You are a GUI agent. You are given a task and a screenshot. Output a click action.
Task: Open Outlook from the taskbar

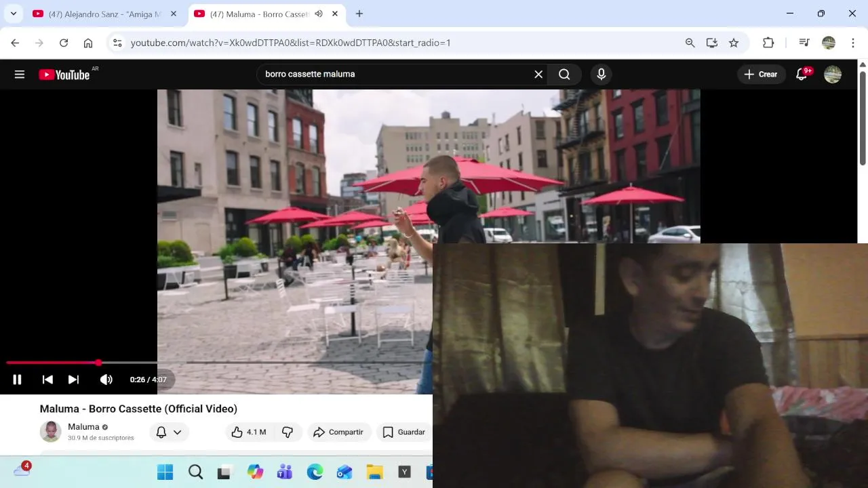coord(344,472)
